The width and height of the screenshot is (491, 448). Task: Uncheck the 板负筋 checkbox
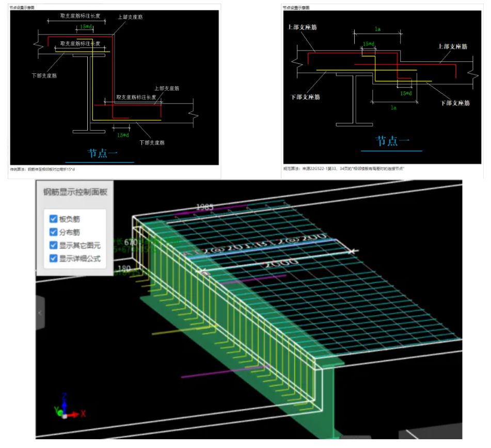click(x=53, y=219)
